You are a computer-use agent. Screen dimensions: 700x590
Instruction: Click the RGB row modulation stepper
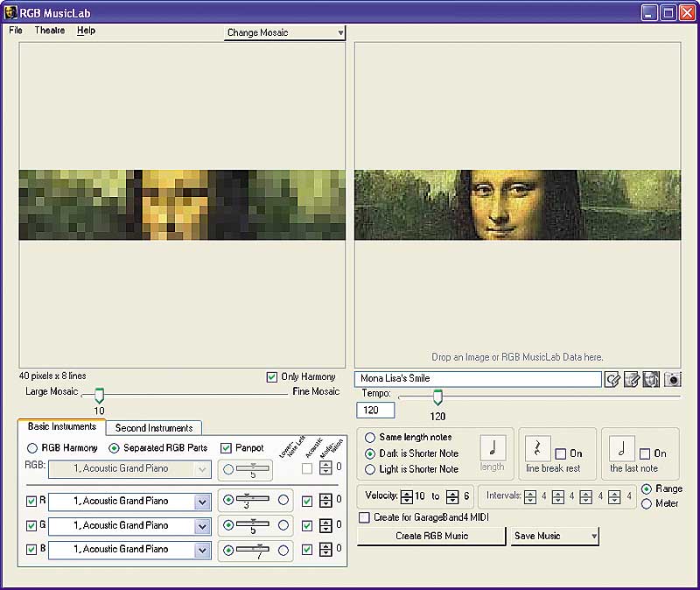[325, 467]
